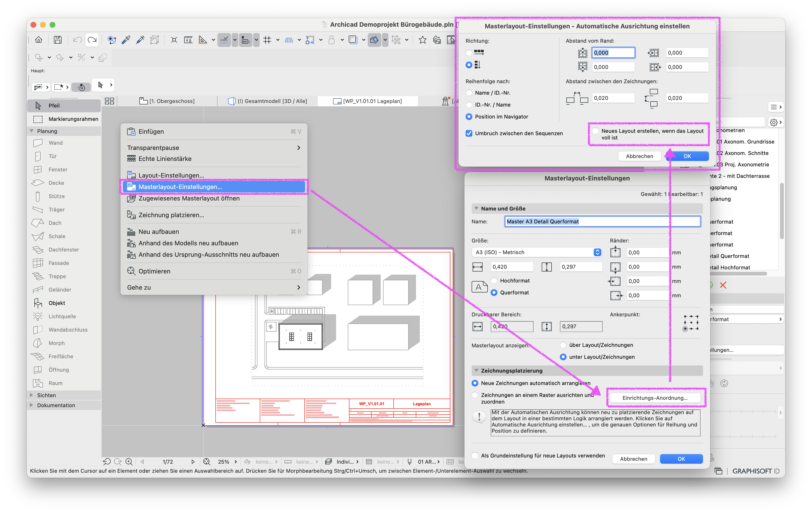Choose the Pfeil arrow tool

coord(64,106)
